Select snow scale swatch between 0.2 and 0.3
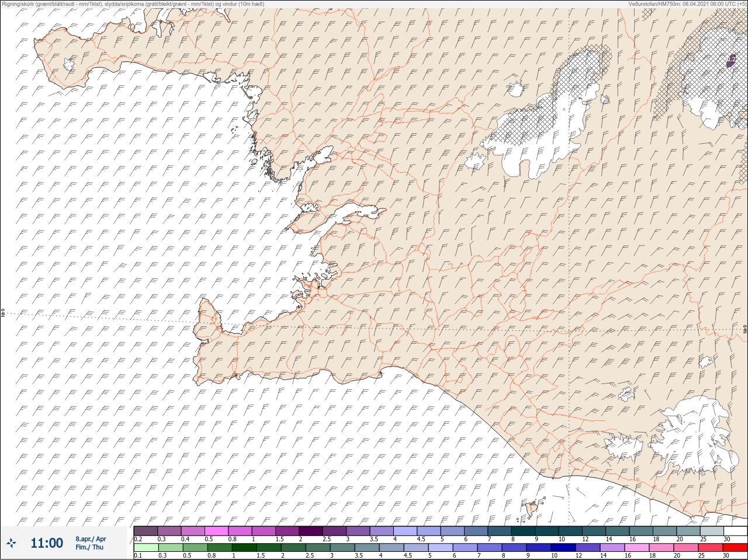Image resolution: width=748 pixels, height=560 pixels. coord(146,531)
